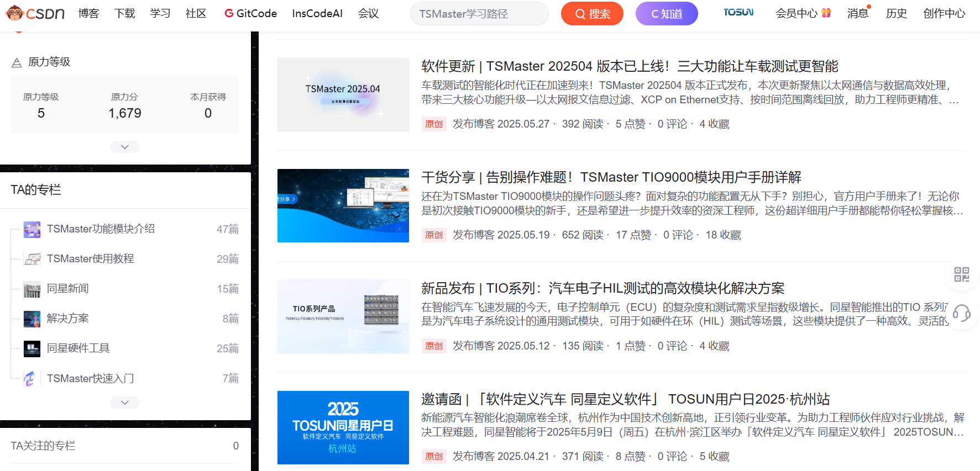Click the TSMaster使用教程 column icon
Viewport: 980px width, 471px height.
tap(32, 259)
